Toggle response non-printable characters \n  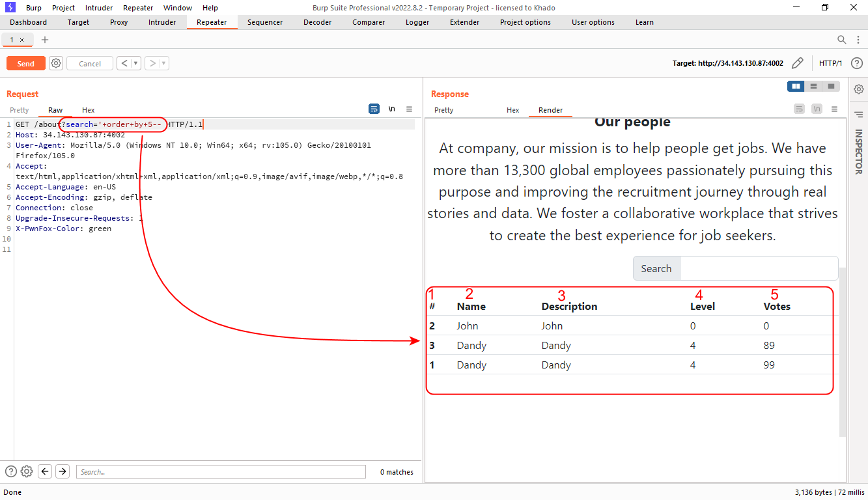pyautogui.click(x=817, y=109)
